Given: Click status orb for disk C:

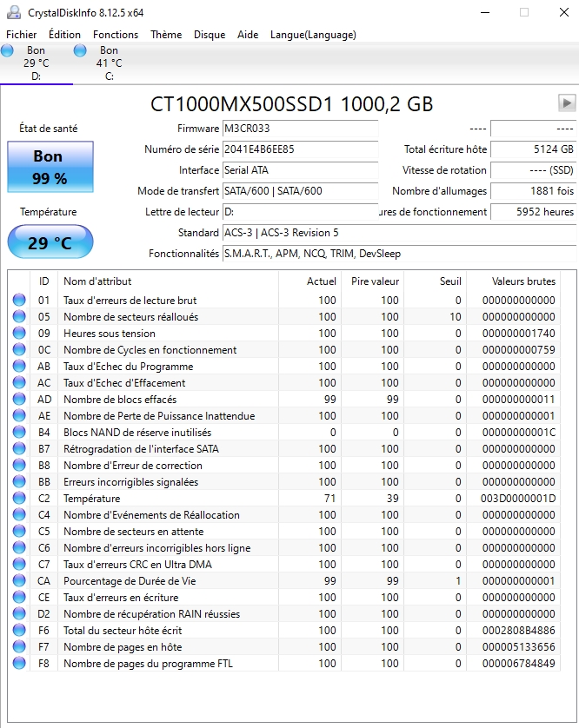Looking at the screenshot, I should click(80, 50).
